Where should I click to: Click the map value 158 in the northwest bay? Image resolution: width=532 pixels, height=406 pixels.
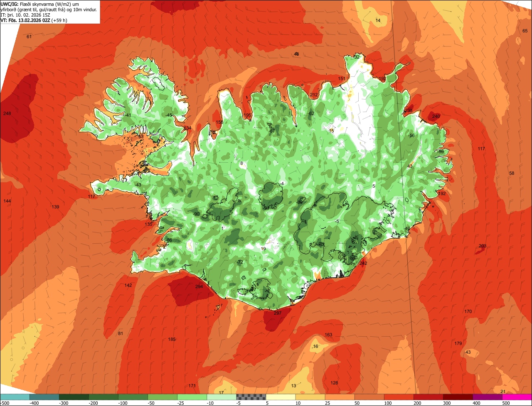point(219,122)
